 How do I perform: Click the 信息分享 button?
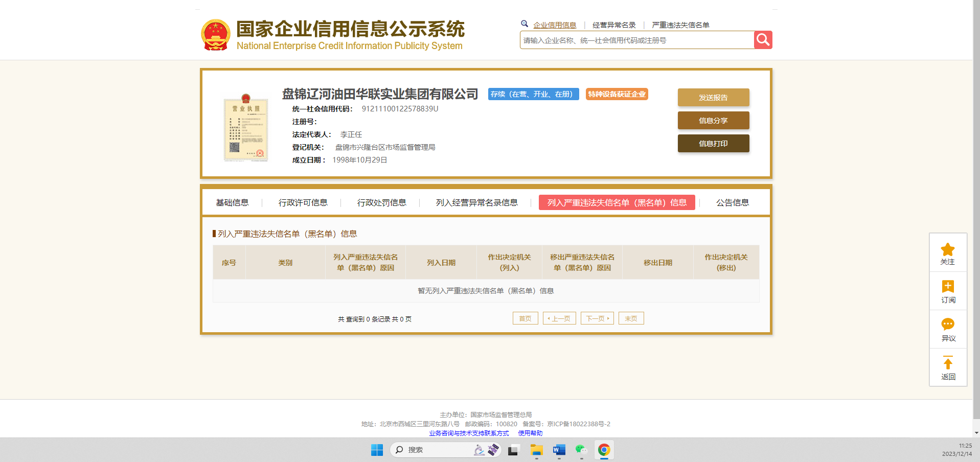point(714,121)
